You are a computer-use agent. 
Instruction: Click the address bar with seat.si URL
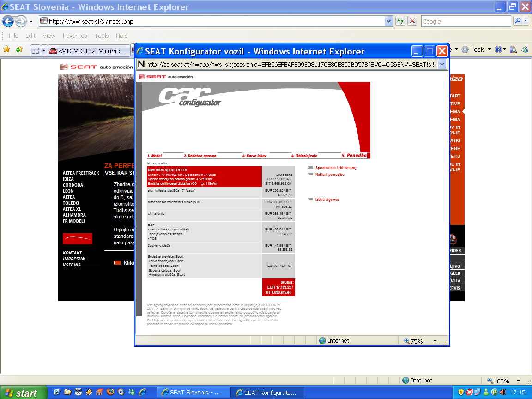[212, 21]
